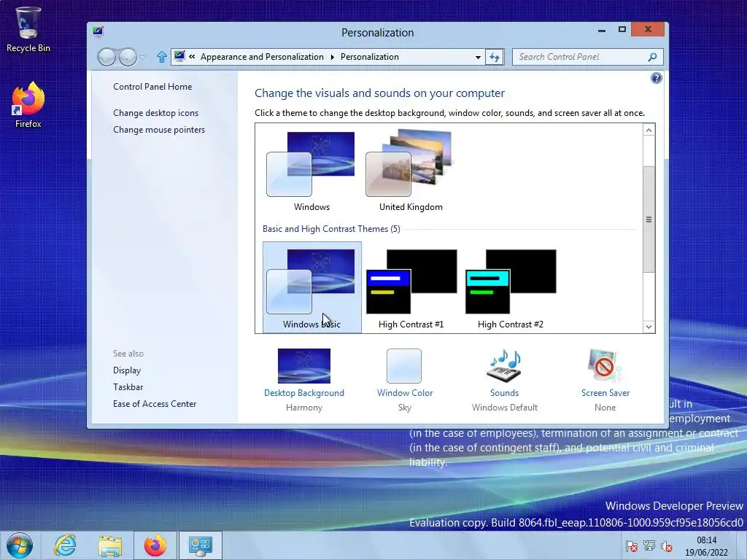Select the Windows Basic theme
This screenshot has width=747, height=560.
311,287
